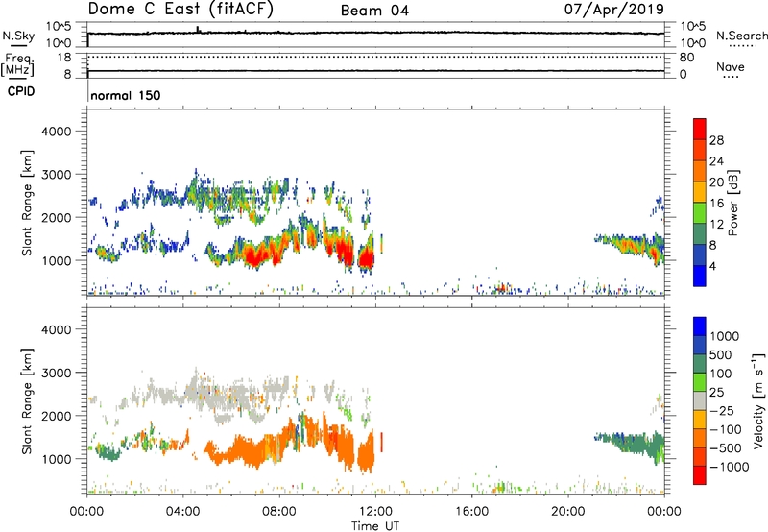Viewport: 768px width, 532px height.
Task: Click the 'Slant Range [km]' label of velocity panel
Action: (x=27, y=401)
